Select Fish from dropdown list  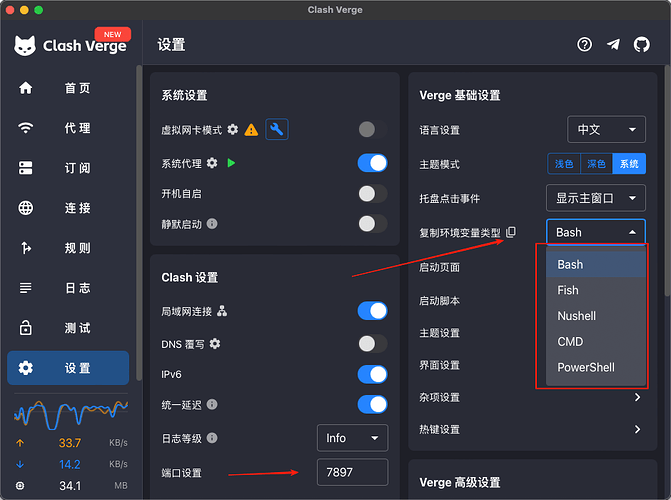pos(596,290)
